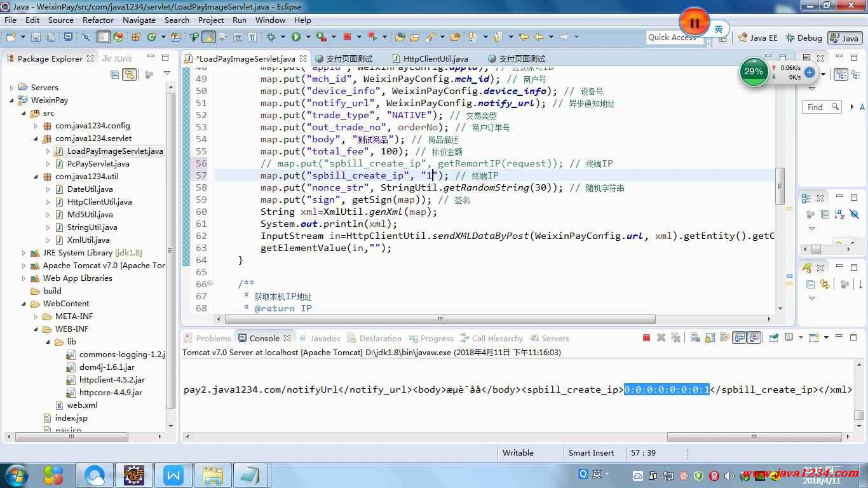Screen dimensions: 868x488
Task: Run the program with green play icon
Action: click(x=296, y=37)
